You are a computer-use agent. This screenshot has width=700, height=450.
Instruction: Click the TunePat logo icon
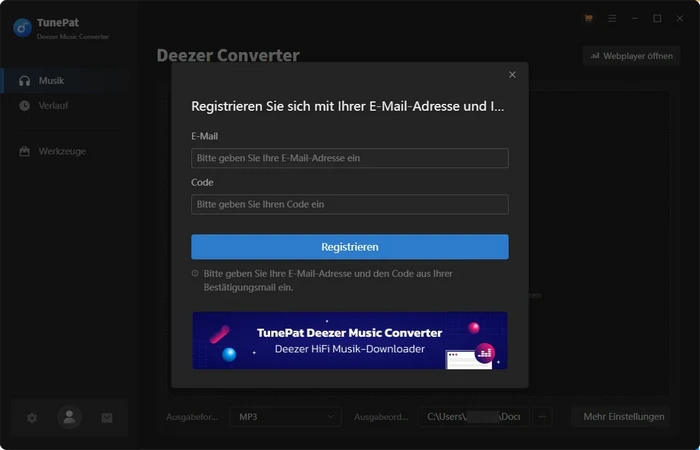[22, 28]
